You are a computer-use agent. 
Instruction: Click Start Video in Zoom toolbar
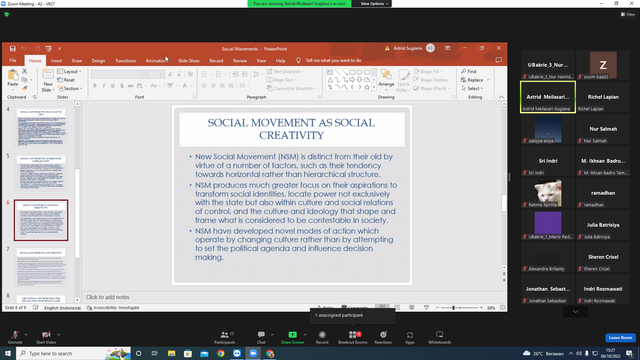click(46, 337)
